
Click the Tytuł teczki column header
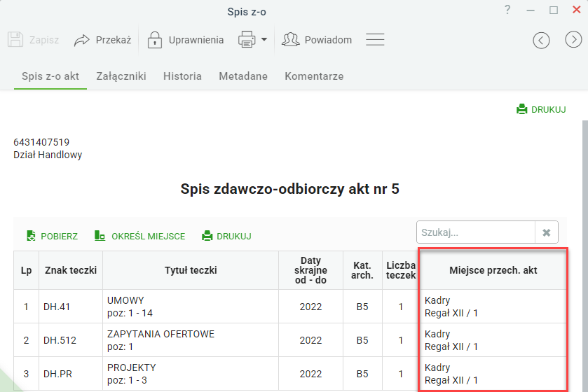(x=191, y=270)
